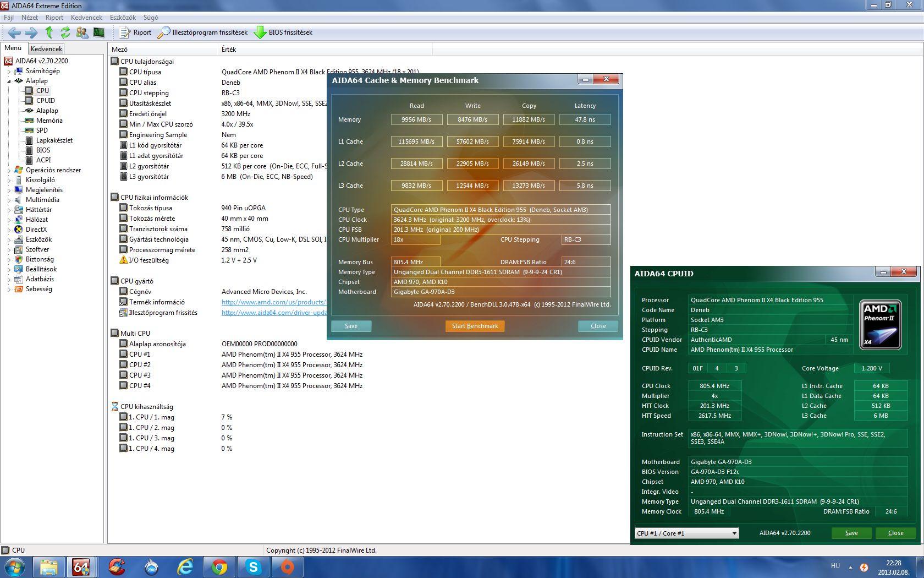Click Illesztőprogram frissítések in toolbar
This screenshot has height=578, width=924.
[202, 32]
